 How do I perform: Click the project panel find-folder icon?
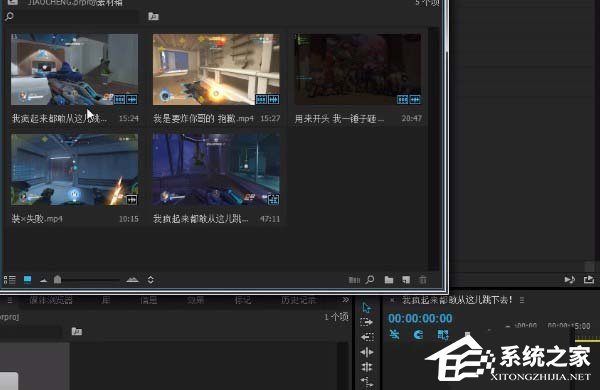point(77,331)
